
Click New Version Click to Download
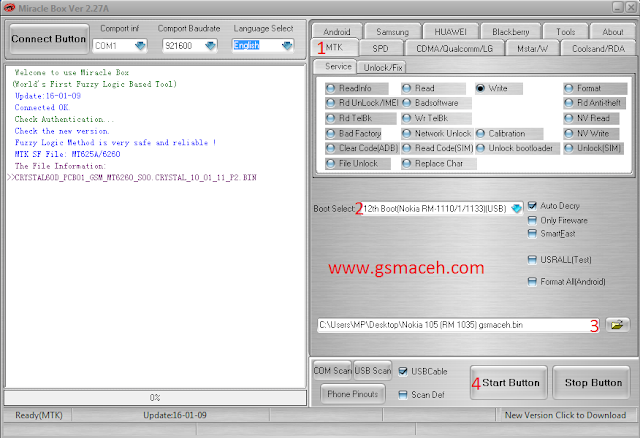(565, 415)
